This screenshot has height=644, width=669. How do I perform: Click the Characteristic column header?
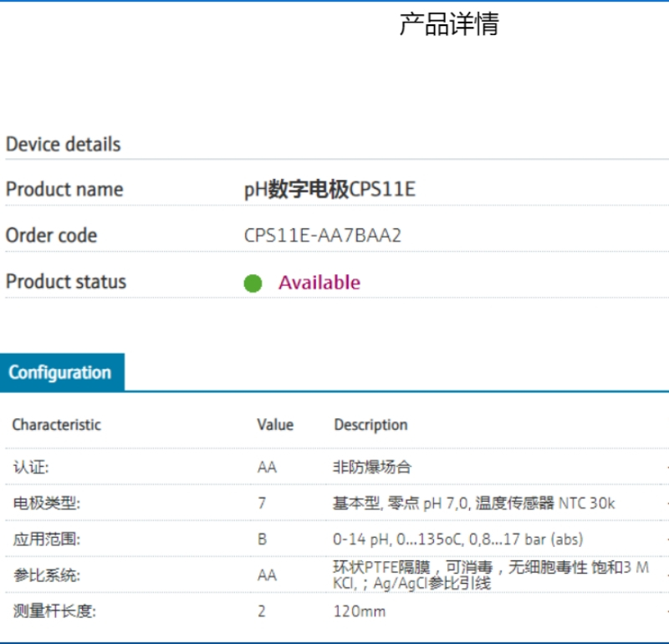pos(56,425)
